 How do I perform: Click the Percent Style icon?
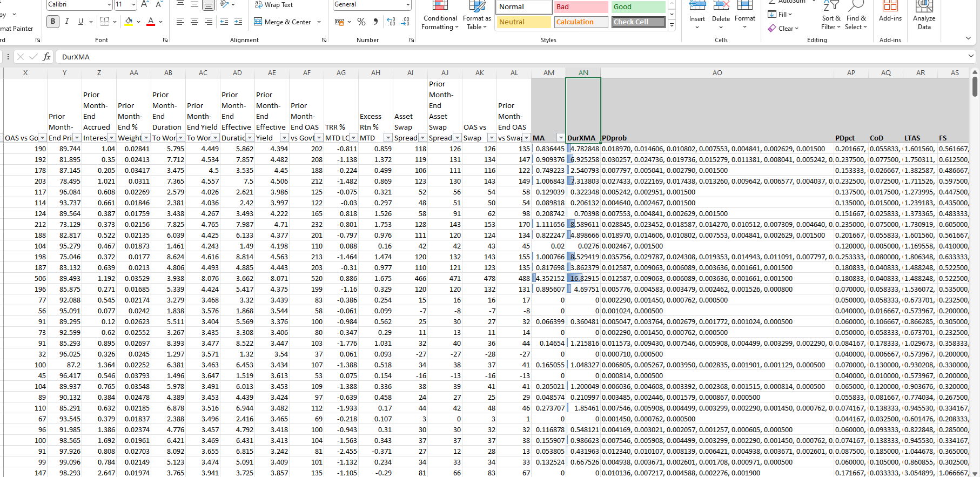361,22
